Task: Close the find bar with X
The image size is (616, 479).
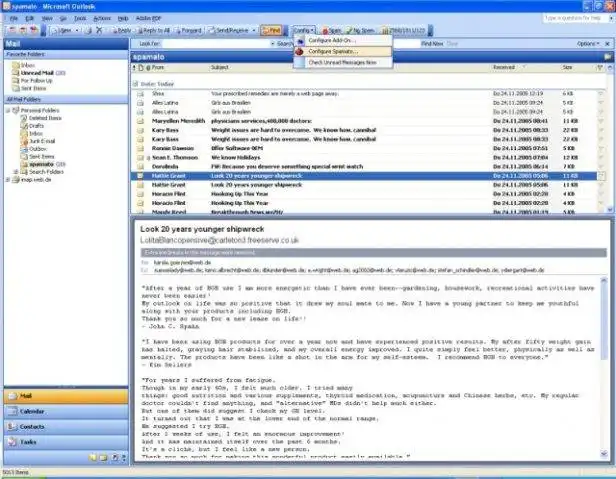Action: coord(607,44)
